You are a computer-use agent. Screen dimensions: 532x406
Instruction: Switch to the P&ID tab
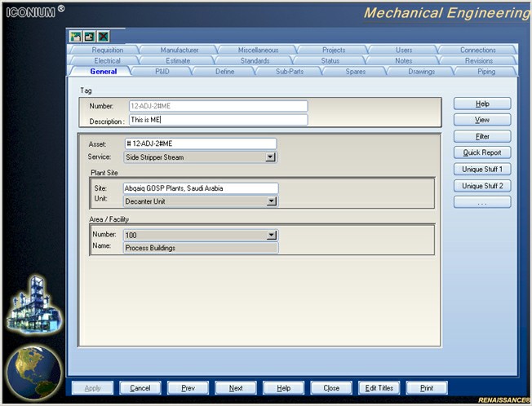pyautogui.click(x=162, y=72)
